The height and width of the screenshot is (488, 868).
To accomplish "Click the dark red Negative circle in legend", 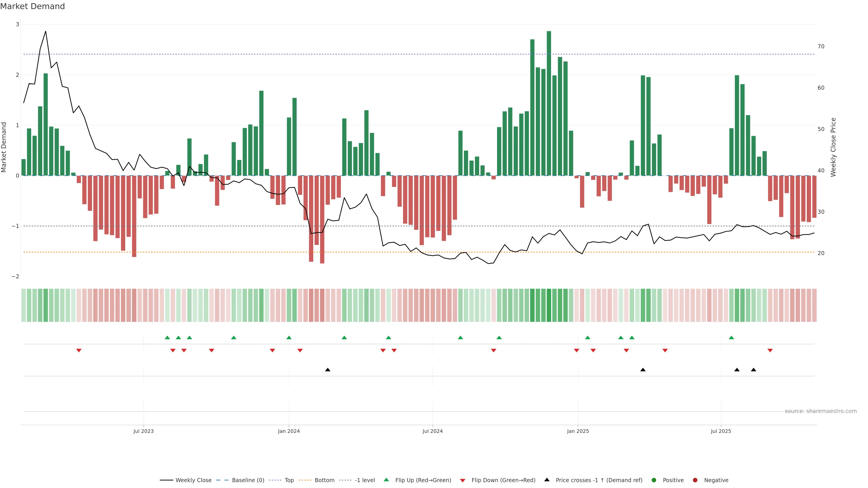I will tap(695, 480).
